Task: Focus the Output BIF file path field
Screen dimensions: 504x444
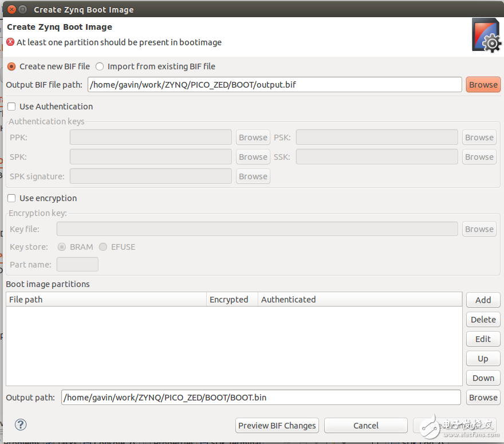Action: coord(275,85)
